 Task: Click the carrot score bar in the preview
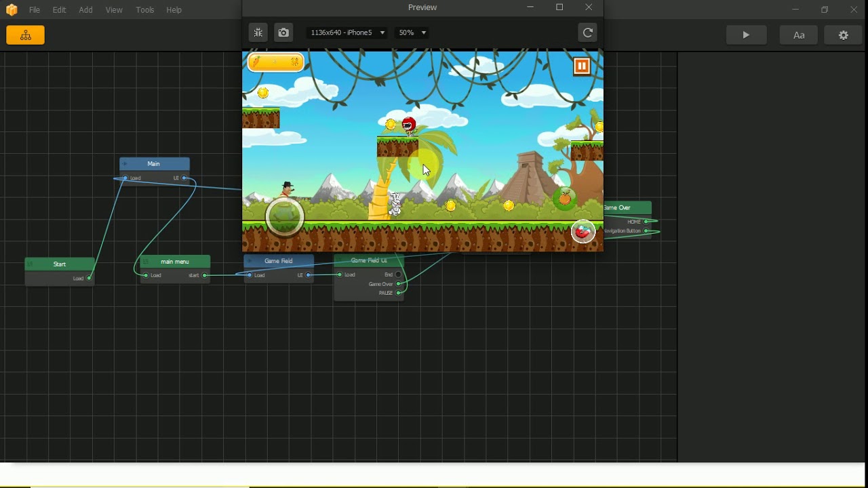coord(276,62)
